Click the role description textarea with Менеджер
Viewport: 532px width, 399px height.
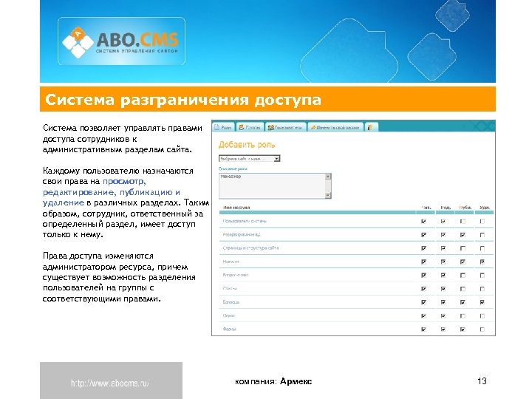pos(275,186)
